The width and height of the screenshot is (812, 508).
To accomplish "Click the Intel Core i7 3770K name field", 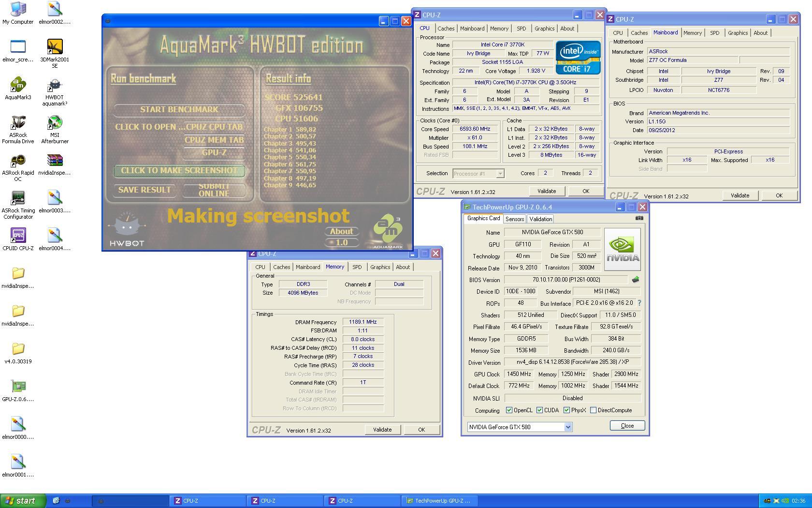I will (x=502, y=45).
